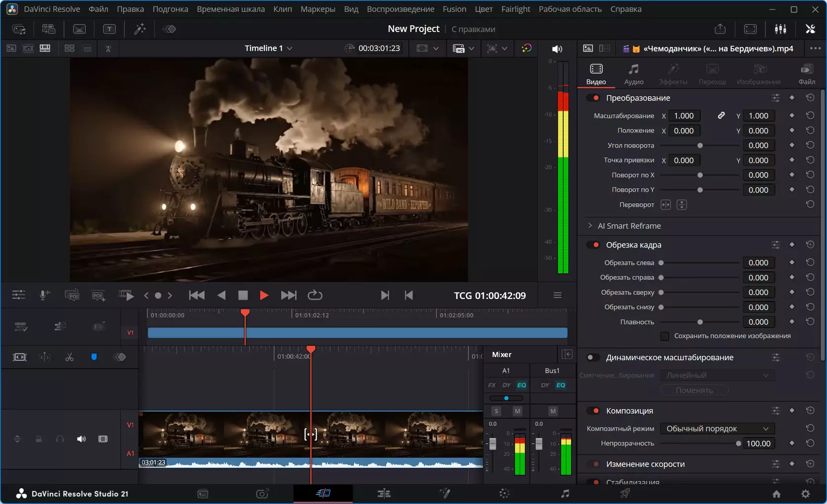Open the titles T icon
This screenshot has height=504, width=827.
pos(109,29)
